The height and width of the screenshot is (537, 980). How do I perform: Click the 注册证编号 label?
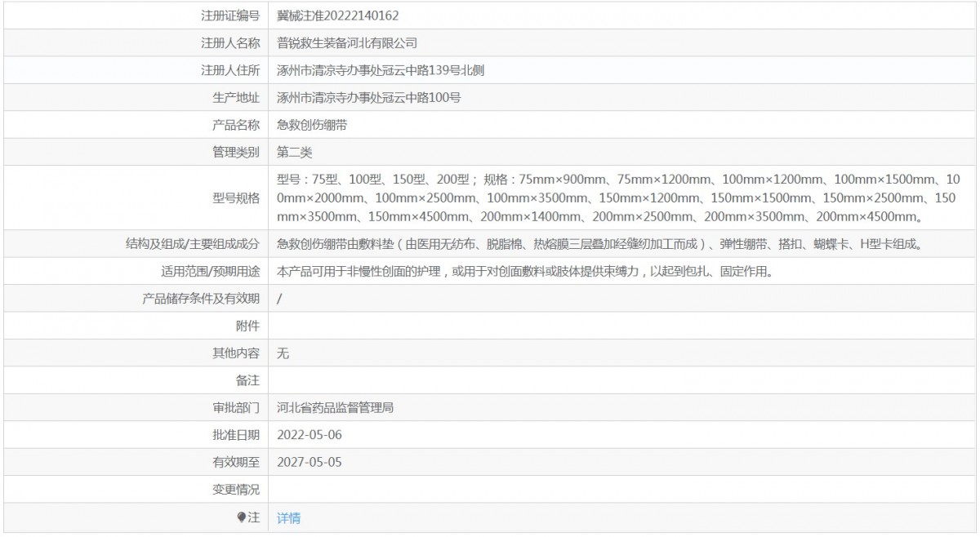(x=230, y=16)
